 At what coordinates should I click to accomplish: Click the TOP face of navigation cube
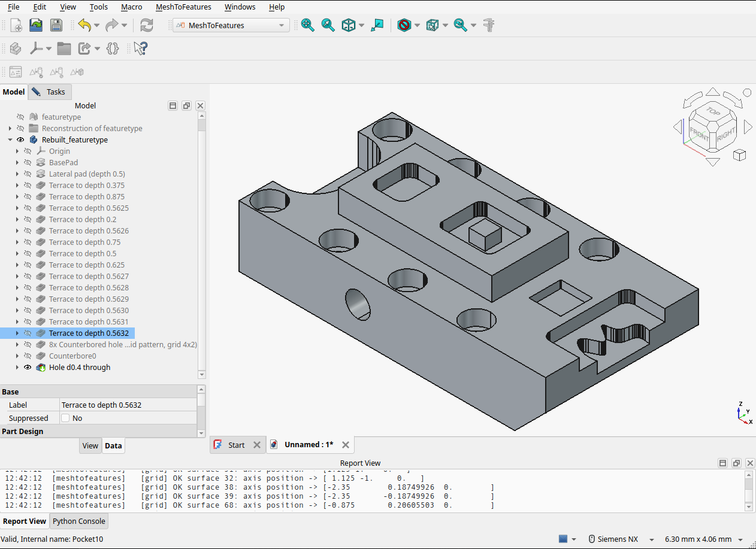(x=712, y=112)
